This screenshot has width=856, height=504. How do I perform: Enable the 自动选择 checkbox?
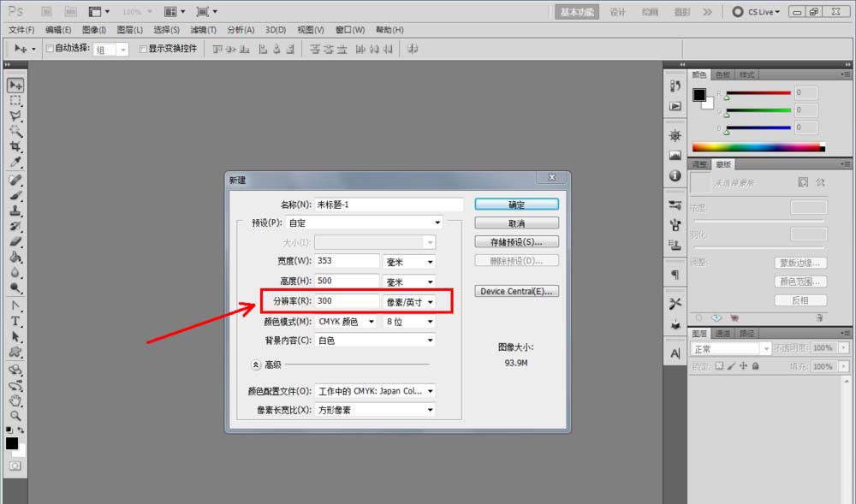51,49
